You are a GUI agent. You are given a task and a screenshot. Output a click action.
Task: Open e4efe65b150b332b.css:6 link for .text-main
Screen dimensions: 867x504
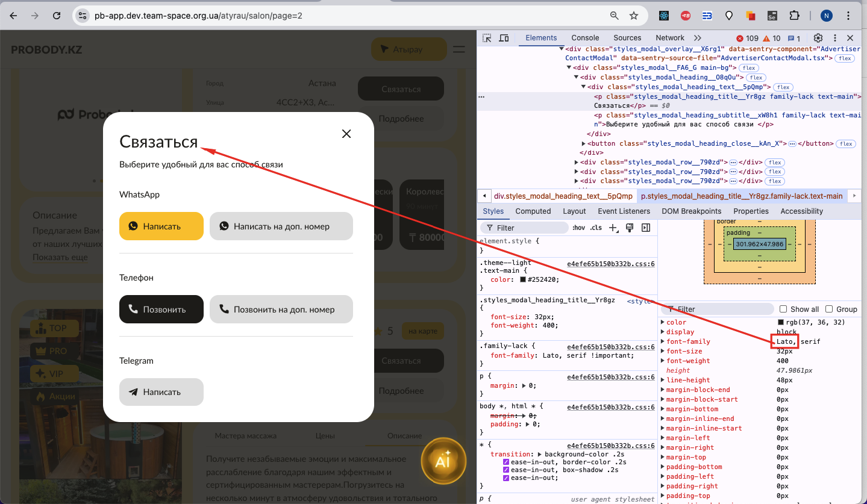[611, 264]
